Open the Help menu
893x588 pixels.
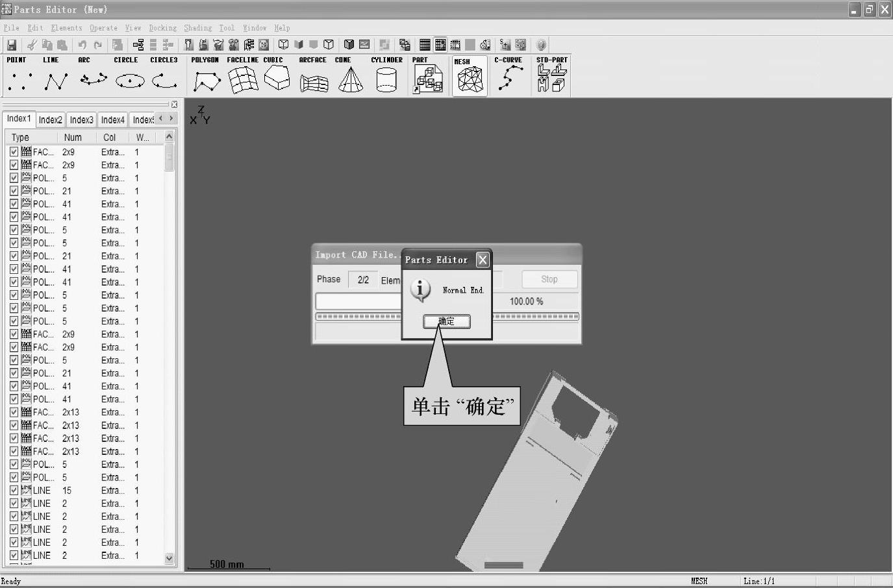282,28
